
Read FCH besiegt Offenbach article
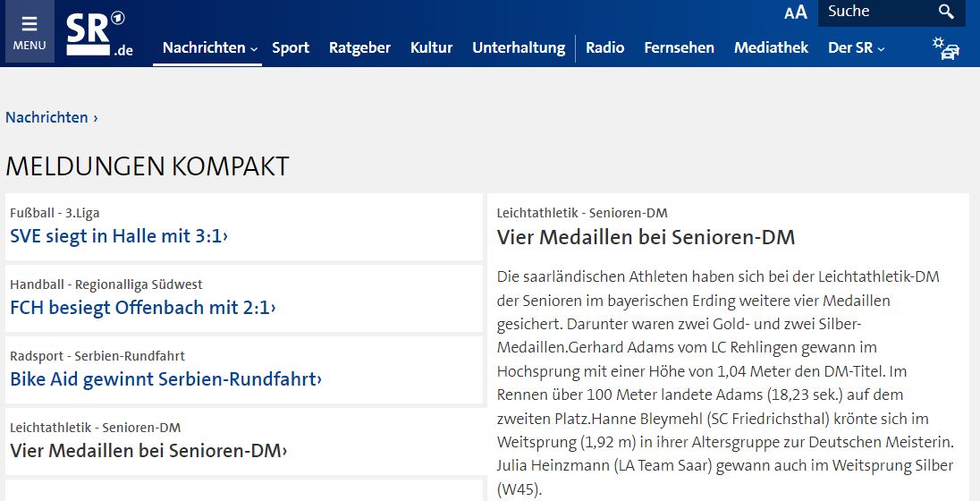tap(143, 308)
